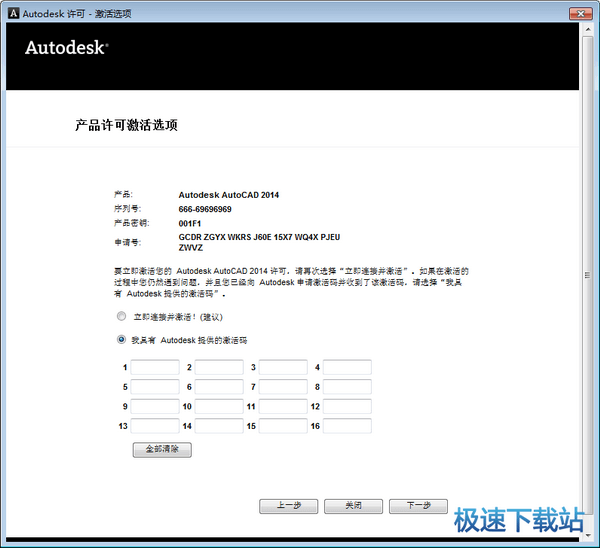The height and width of the screenshot is (548, 600).
Task: Click activation code field 14
Action: [219, 426]
